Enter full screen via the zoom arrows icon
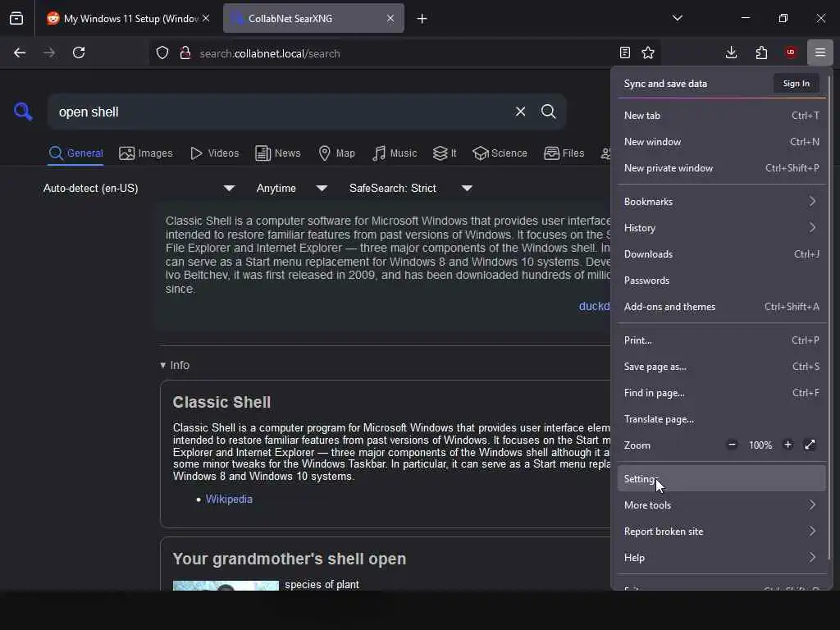The width and height of the screenshot is (840, 630). 810,445
